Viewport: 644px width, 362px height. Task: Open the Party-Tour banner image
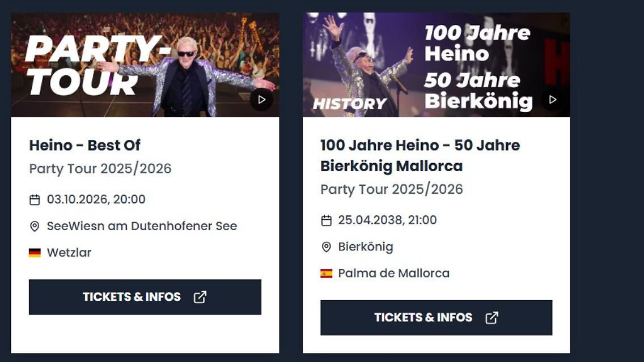(113, 65)
